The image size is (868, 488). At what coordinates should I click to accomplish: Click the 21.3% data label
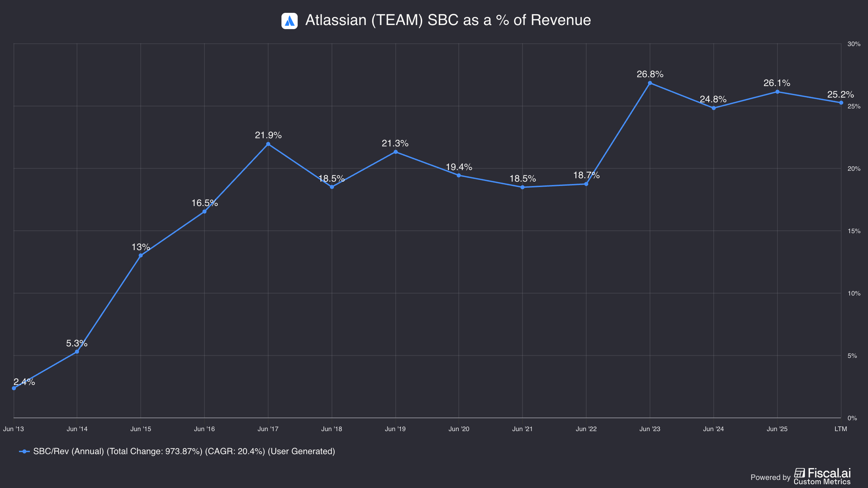click(x=395, y=143)
